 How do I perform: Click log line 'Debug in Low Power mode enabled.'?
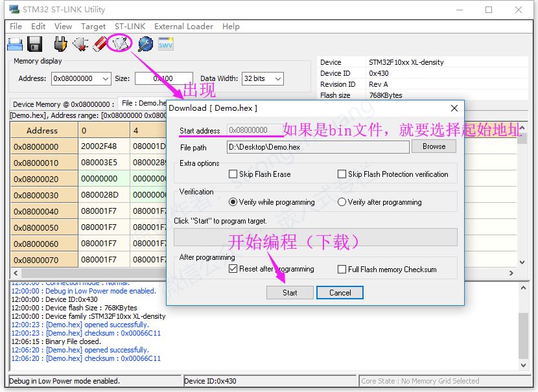tap(84, 291)
